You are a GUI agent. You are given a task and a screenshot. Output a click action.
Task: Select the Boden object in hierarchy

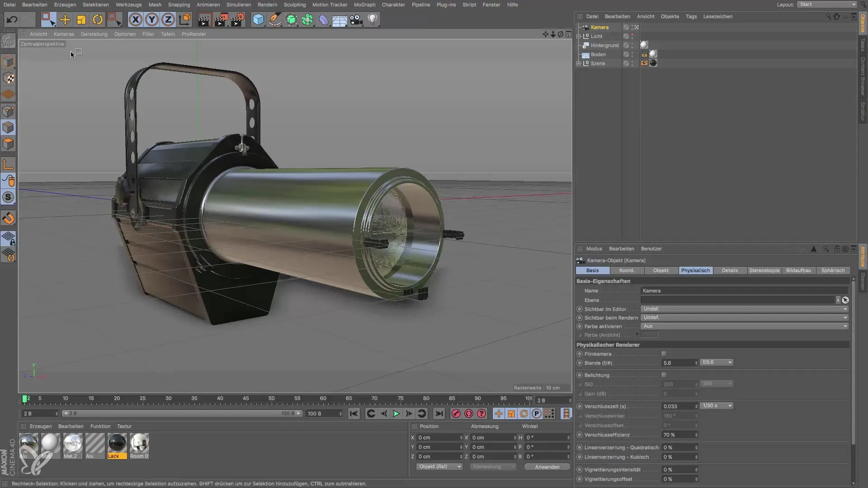click(598, 54)
